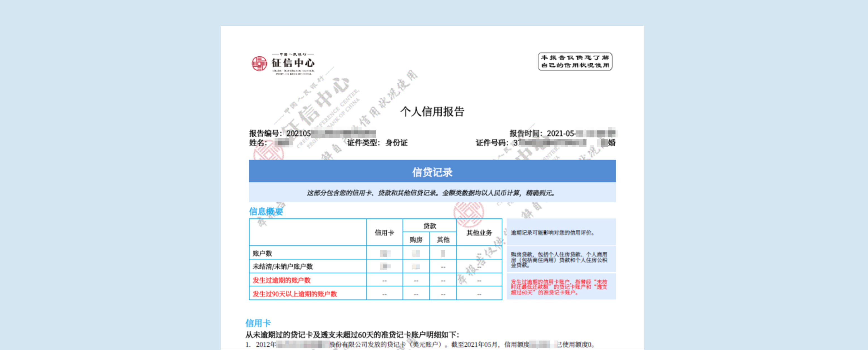868x350 pixels.
Task: Click the 信息概要 section heading
Action: 266,211
